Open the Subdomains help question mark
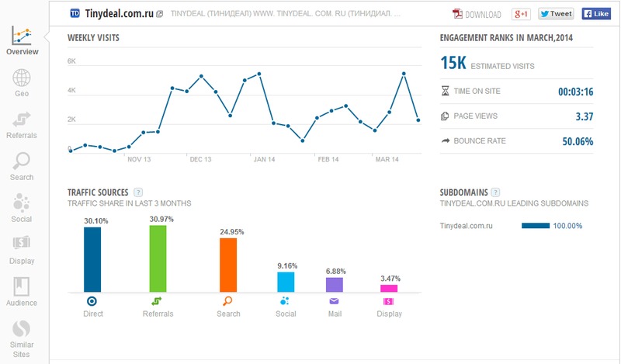This screenshot has height=364, width=621. tap(495, 192)
